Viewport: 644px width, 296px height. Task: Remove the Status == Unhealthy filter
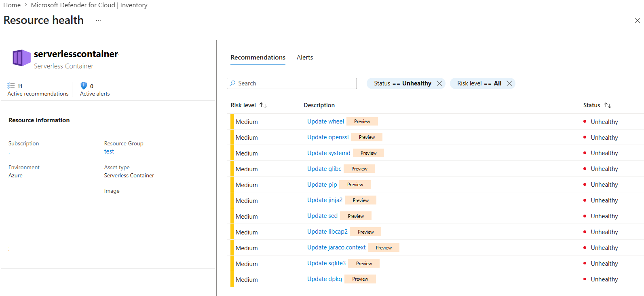pos(439,83)
